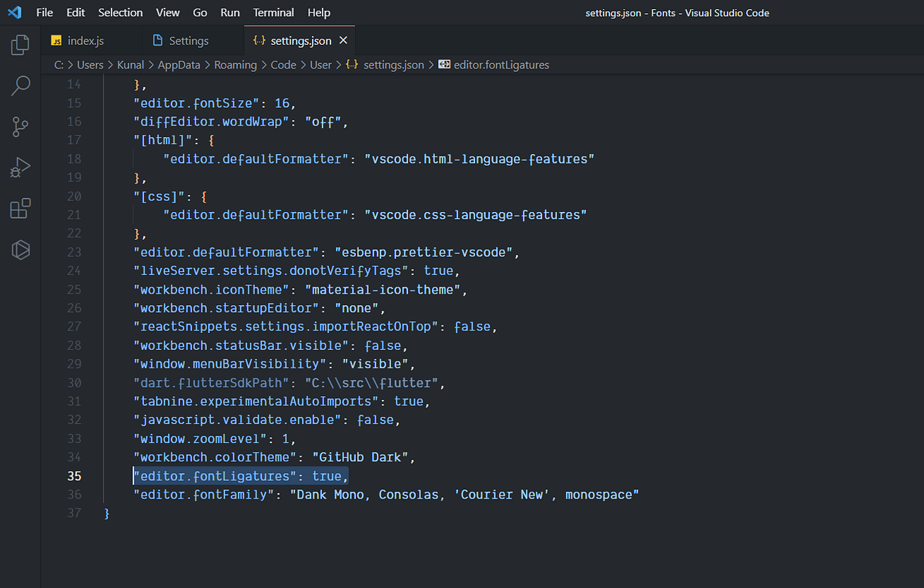Open the Users breadcrumb dropdown
Screen dimensions: 924x588
click(x=90, y=65)
